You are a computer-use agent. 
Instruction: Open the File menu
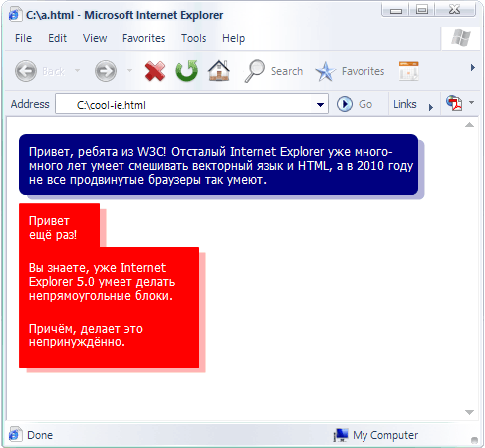coord(23,38)
